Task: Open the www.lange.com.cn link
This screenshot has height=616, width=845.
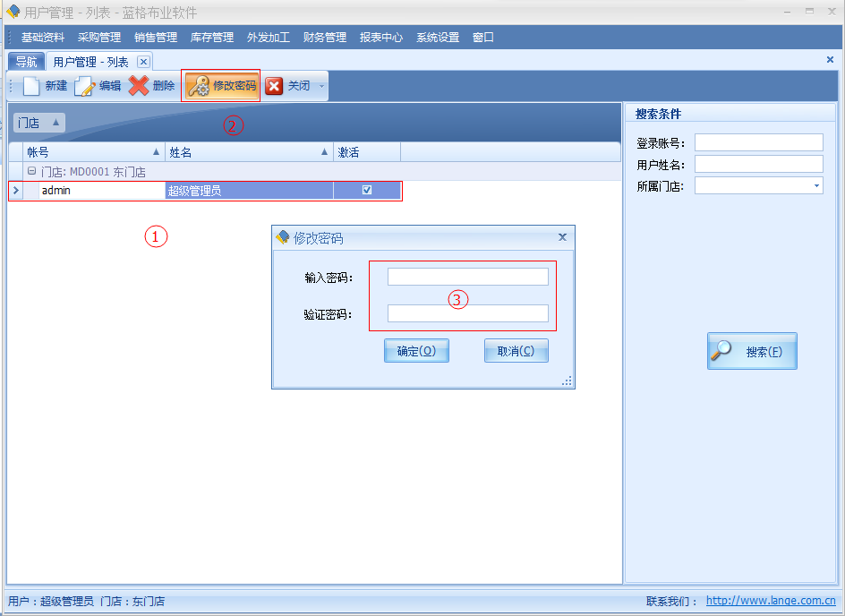Action: tap(771, 602)
